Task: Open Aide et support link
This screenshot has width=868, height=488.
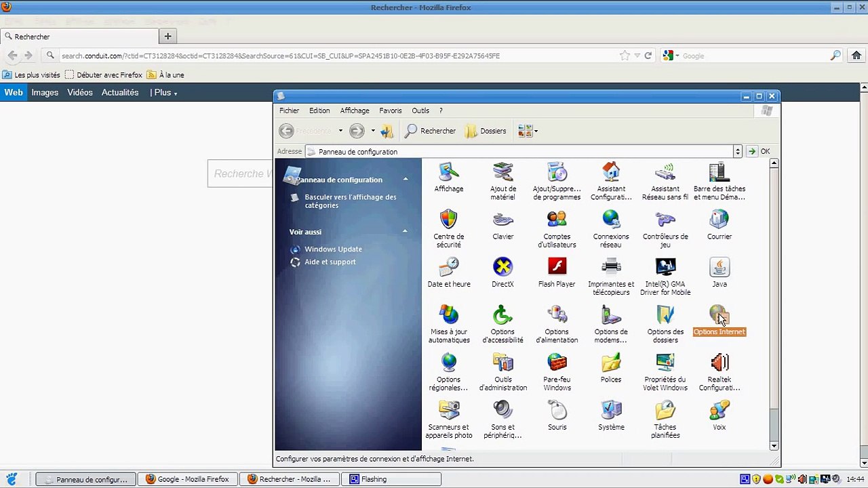Action: (330, 262)
